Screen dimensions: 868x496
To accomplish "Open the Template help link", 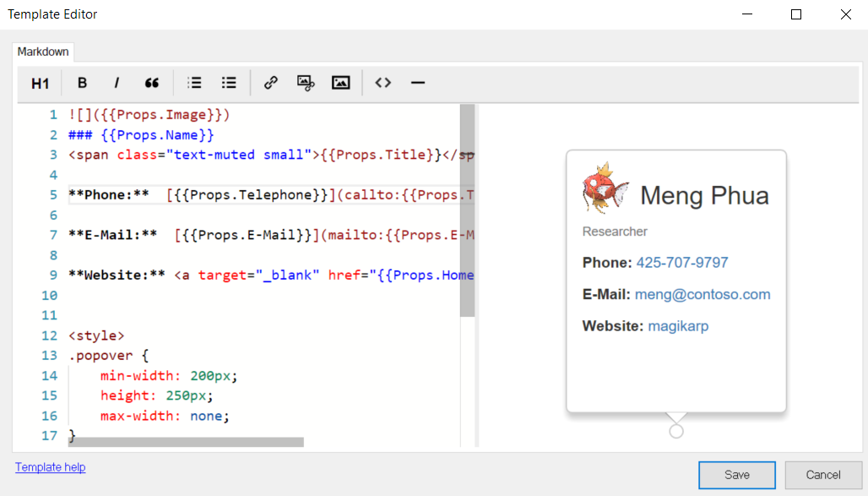I will (51, 467).
